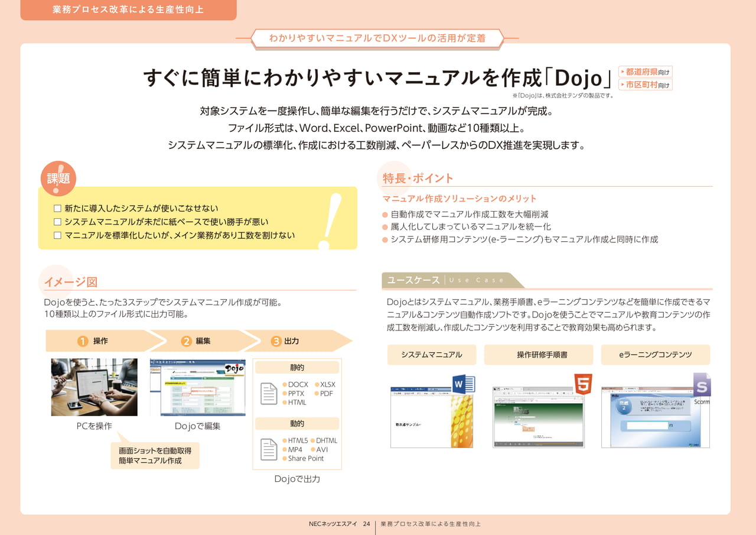The width and height of the screenshot is (756, 535).
Task: Open the Dojoで編集 screenshot thumbnail
Action: [198, 387]
